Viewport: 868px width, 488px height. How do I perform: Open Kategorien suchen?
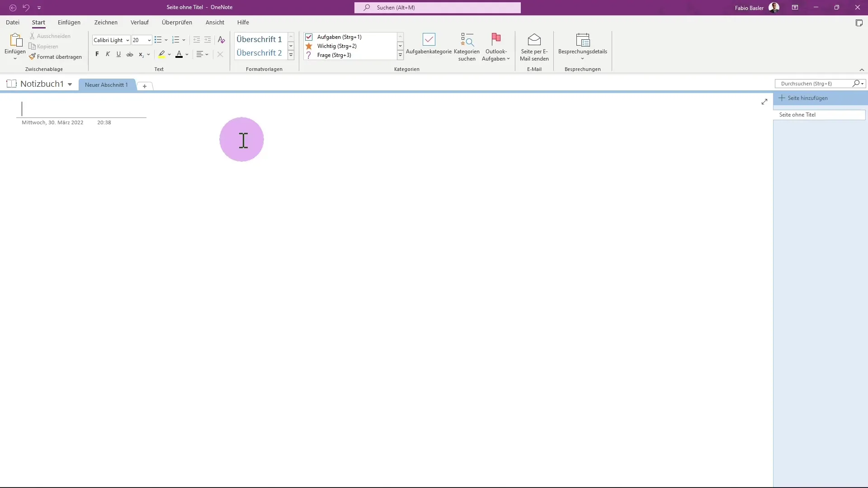pyautogui.click(x=467, y=47)
